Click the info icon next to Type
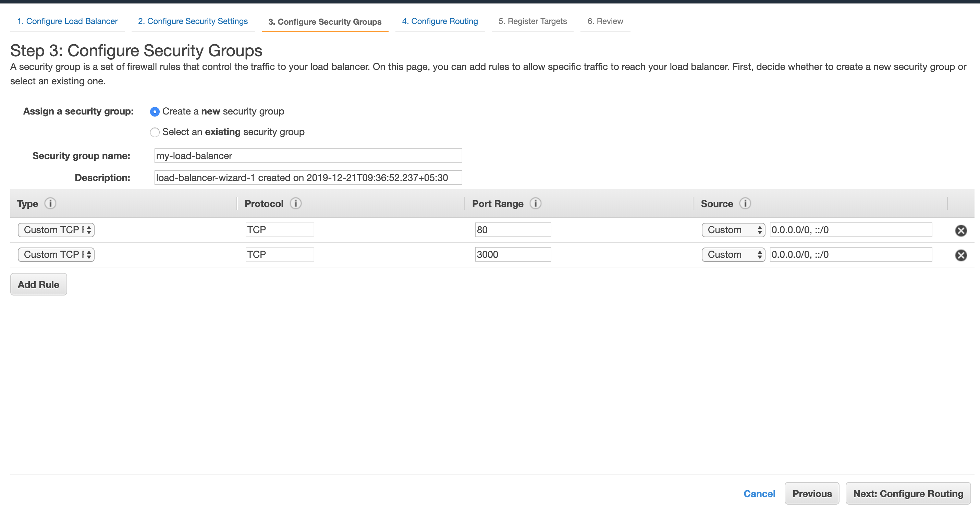This screenshot has width=980, height=506. click(x=50, y=203)
